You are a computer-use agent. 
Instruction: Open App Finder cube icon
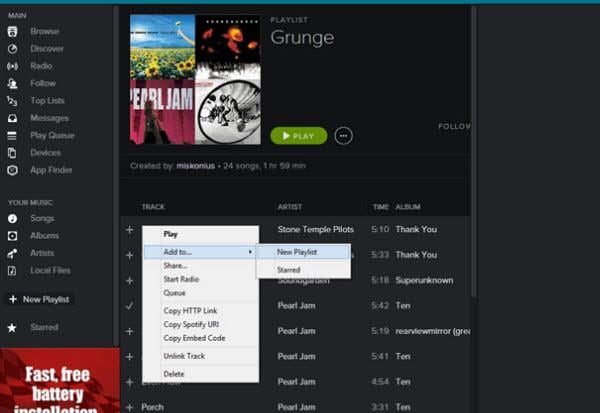click(12, 170)
